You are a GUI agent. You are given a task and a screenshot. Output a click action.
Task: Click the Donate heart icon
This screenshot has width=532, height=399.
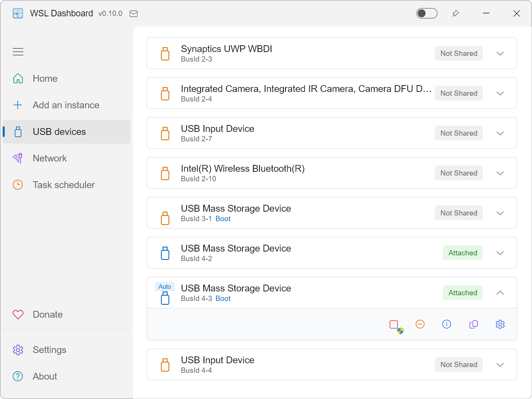18,315
